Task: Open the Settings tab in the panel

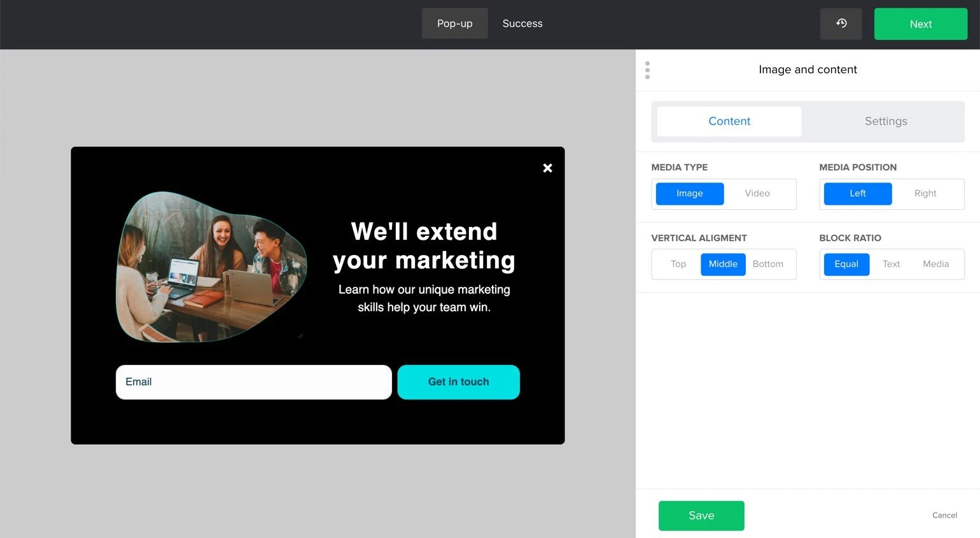Action: [x=885, y=121]
